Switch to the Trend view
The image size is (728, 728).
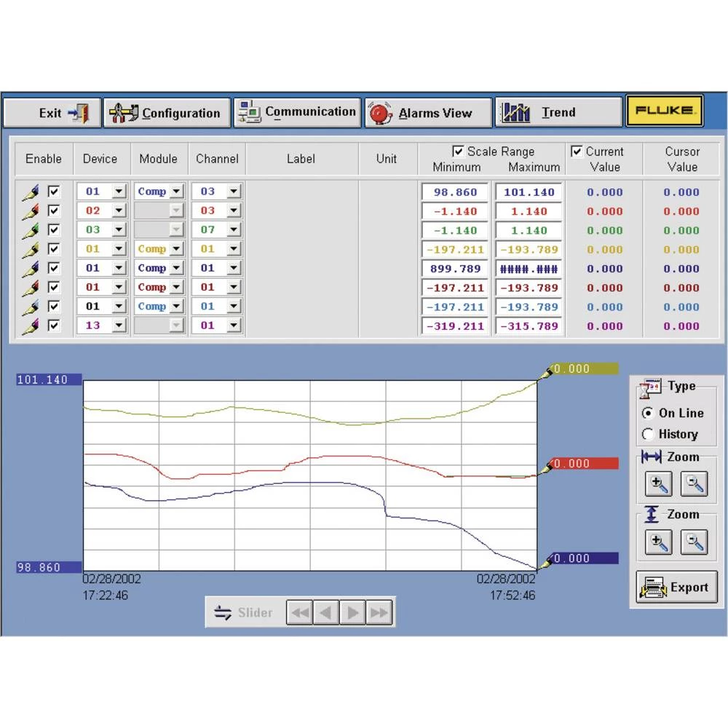558,112
